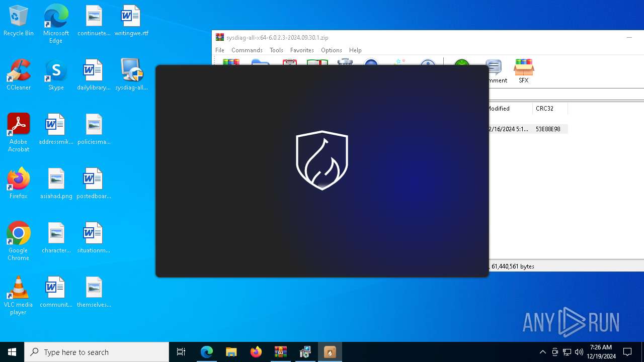Image resolution: width=644 pixels, height=362 pixels.
Task: Switch to Firefox on the taskbar
Action: (x=256, y=352)
